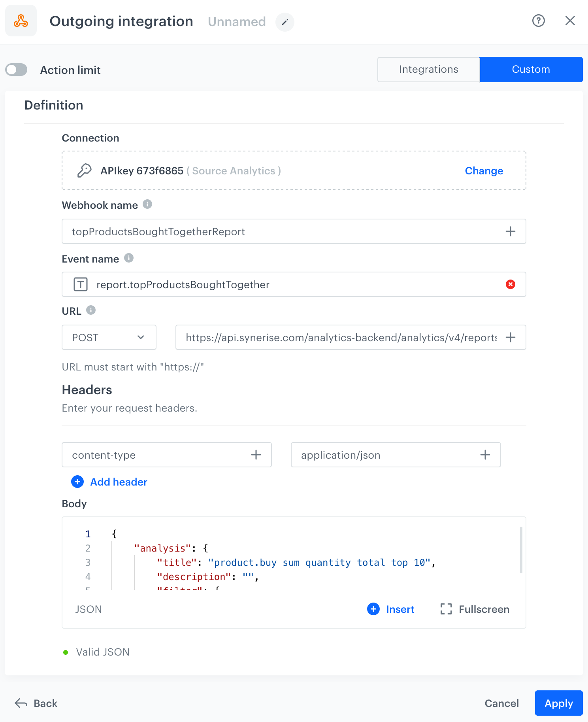Viewport: 588px width, 722px height.
Task: Open body editor in Fullscreen
Action: (x=475, y=609)
